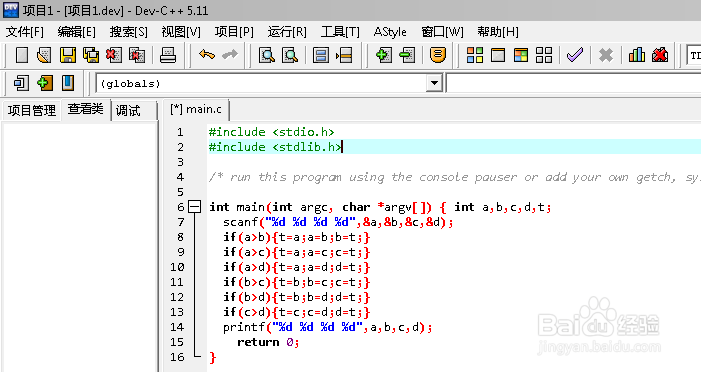Click the if(c>d) swap line
701x372 pixels.
click(297, 312)
